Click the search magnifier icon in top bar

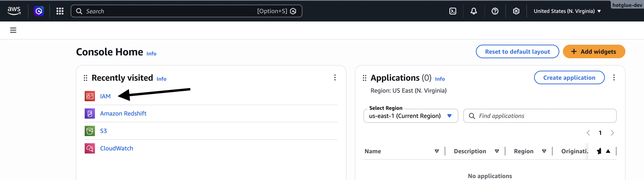point(79,11)
